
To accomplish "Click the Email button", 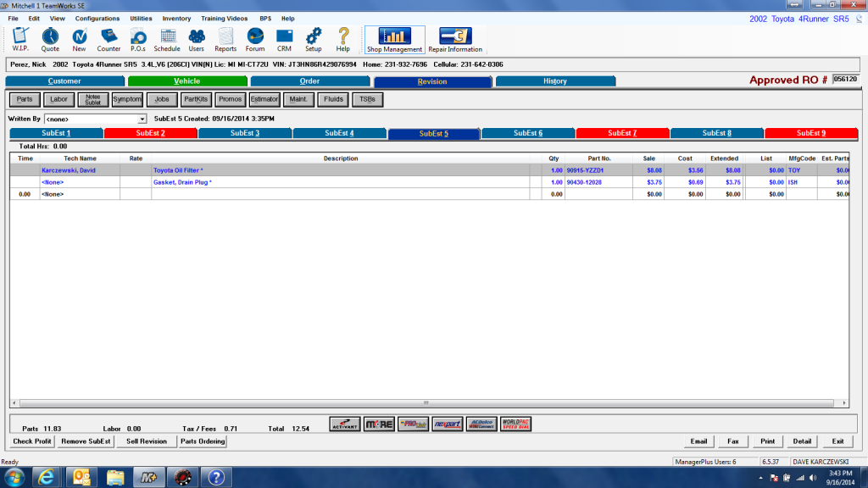I will [x=698, y=441].
